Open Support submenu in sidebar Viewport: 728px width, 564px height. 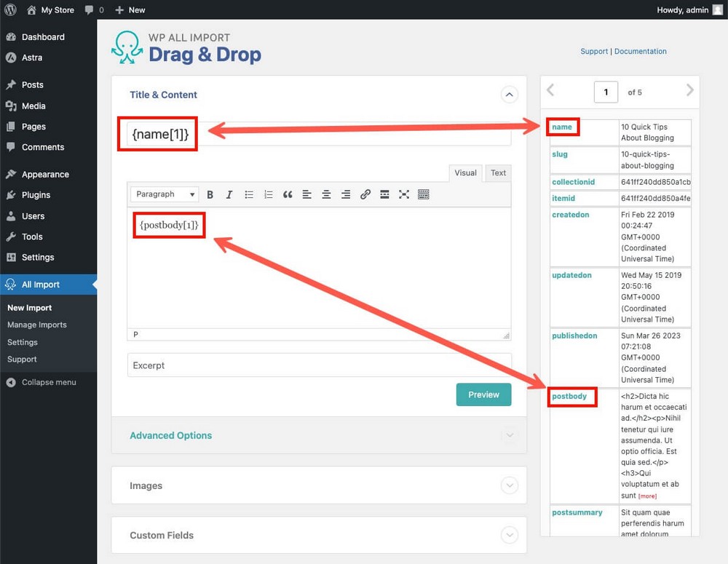pyautogui.click(x=22, y=360)
